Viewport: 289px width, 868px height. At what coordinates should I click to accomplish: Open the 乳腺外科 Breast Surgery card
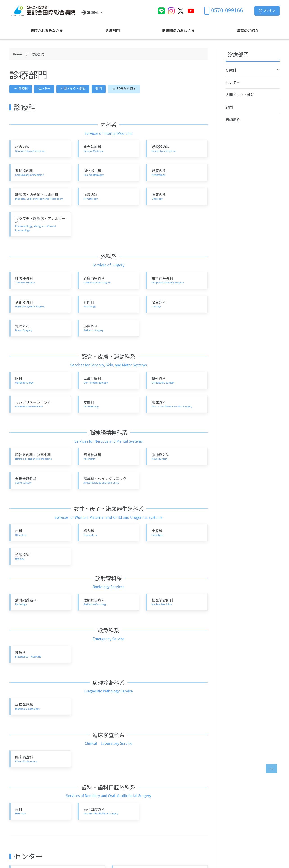click(40, 328)
